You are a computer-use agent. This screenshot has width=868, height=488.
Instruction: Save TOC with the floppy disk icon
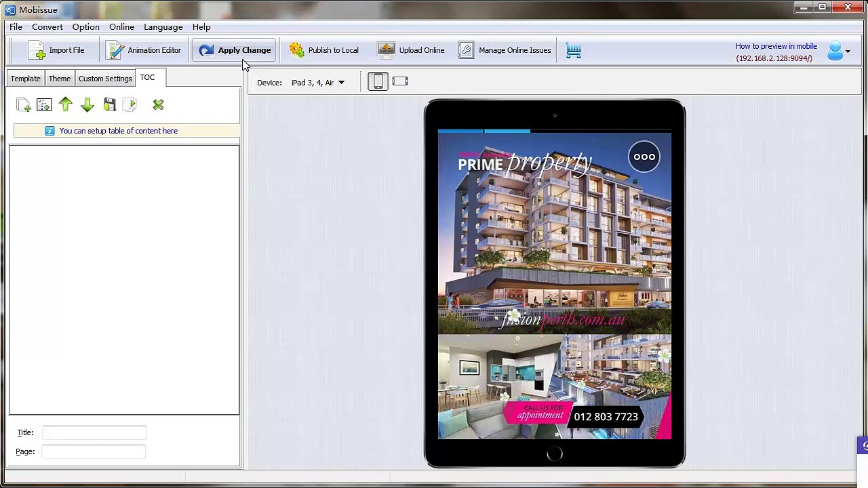(x=110, y=104)
